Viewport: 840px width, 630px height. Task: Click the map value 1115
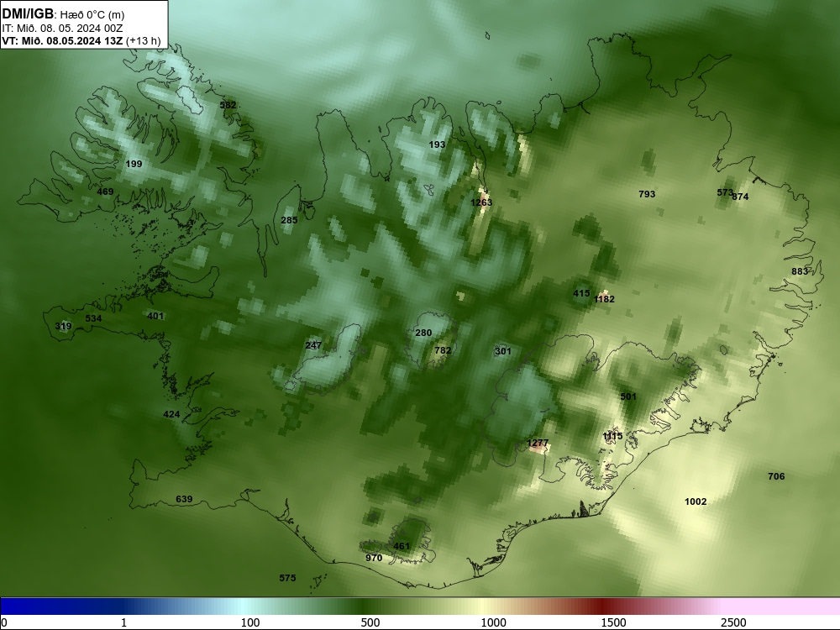coord(612,437)
